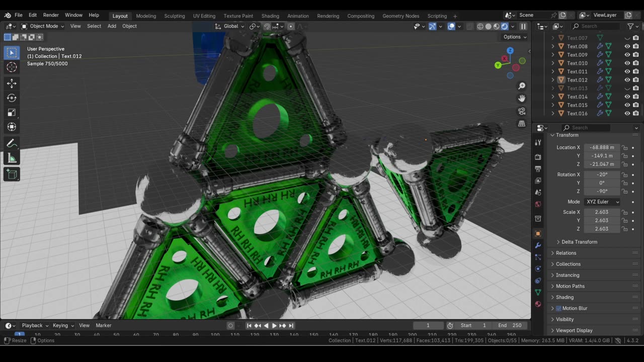Switch to the Geometry Nodes workspace tab

pyautogui.click(x=400, y=16)
